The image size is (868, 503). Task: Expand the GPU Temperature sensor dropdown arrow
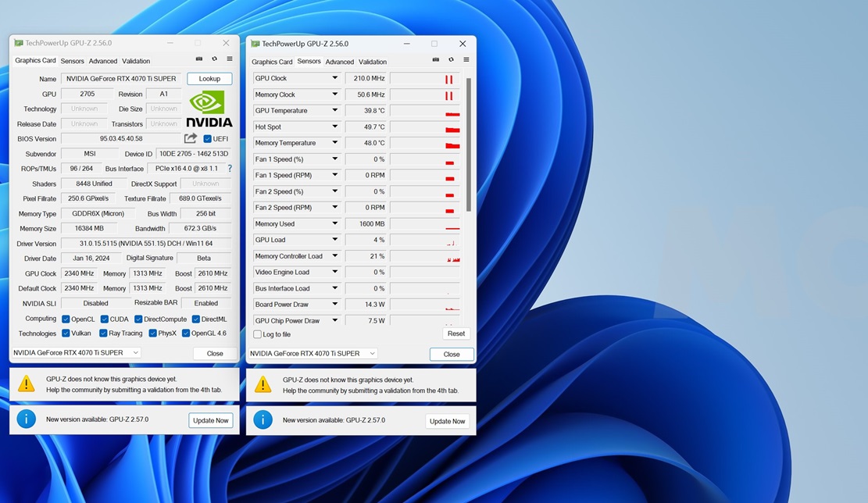(334, 111)
